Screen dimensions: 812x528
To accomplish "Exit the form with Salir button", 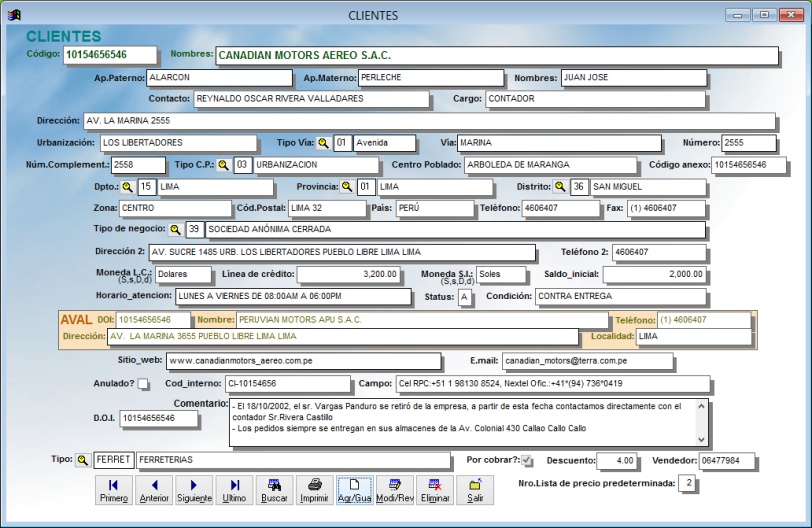I will pyautogui.click(x=475, y=490).
